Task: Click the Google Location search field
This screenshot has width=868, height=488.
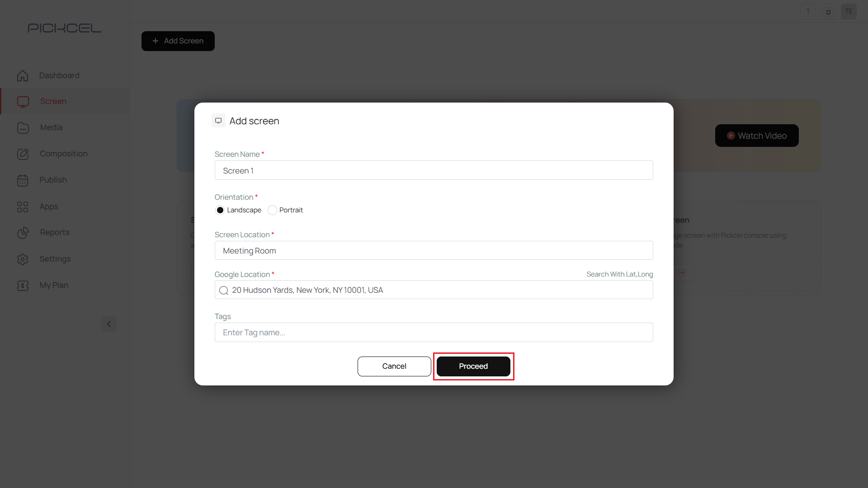Action: coord(434,290)
